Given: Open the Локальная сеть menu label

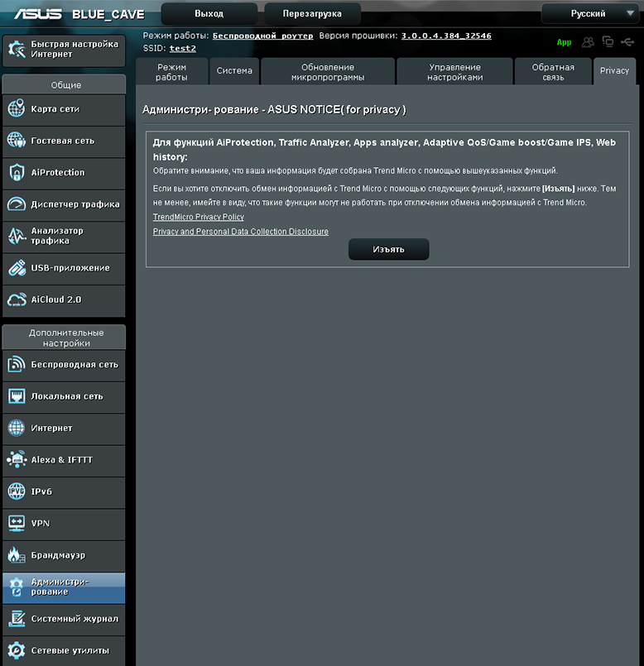Looking at the screenshot, I should pos(67,396).
